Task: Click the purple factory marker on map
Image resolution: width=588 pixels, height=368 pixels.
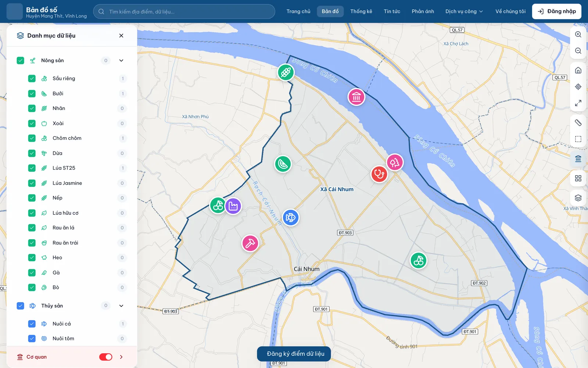Action: [x=233, y=206]
